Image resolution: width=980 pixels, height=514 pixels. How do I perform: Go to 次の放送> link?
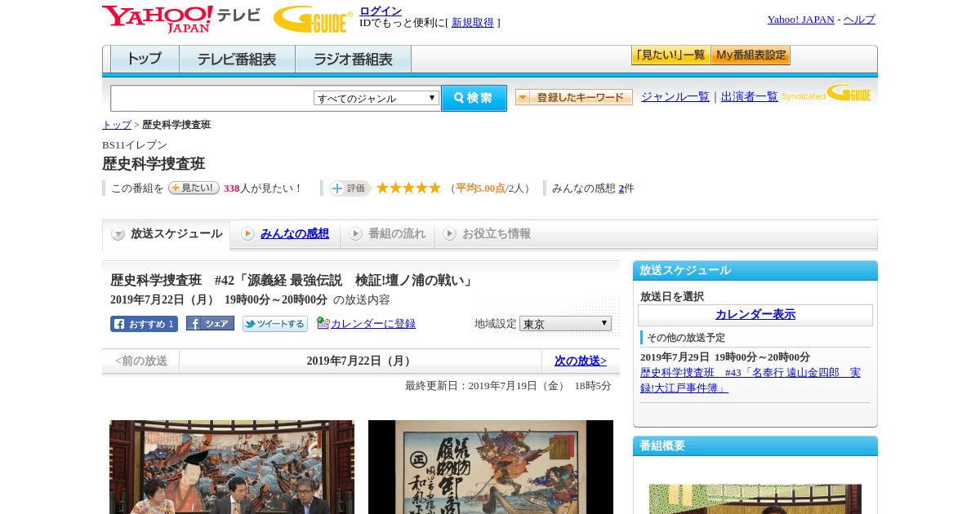tap(581, 361)
